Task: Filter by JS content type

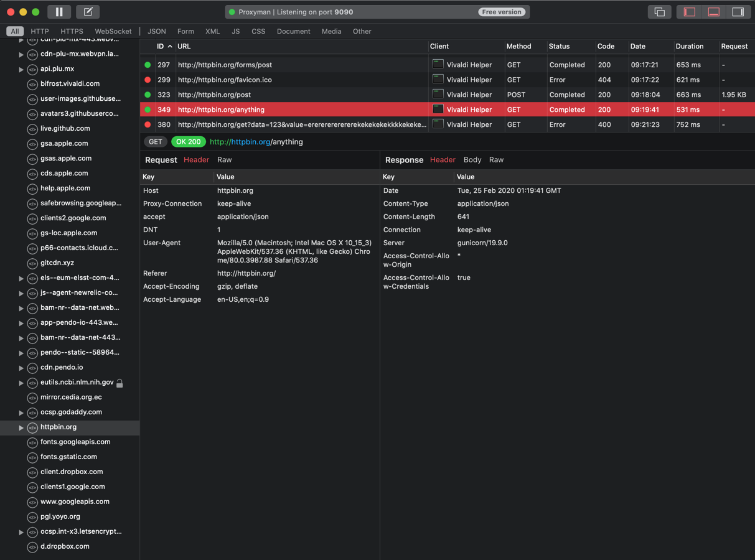Action: (236, 31)
